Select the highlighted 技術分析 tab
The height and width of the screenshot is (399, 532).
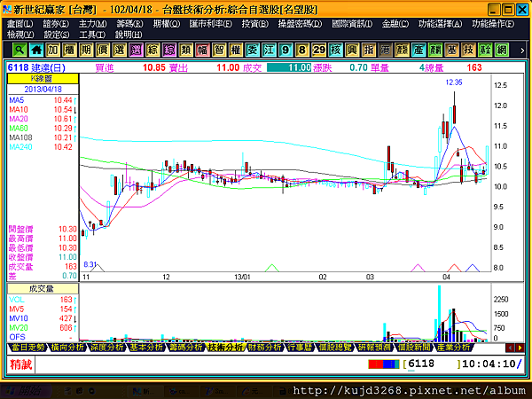[225, 347]
